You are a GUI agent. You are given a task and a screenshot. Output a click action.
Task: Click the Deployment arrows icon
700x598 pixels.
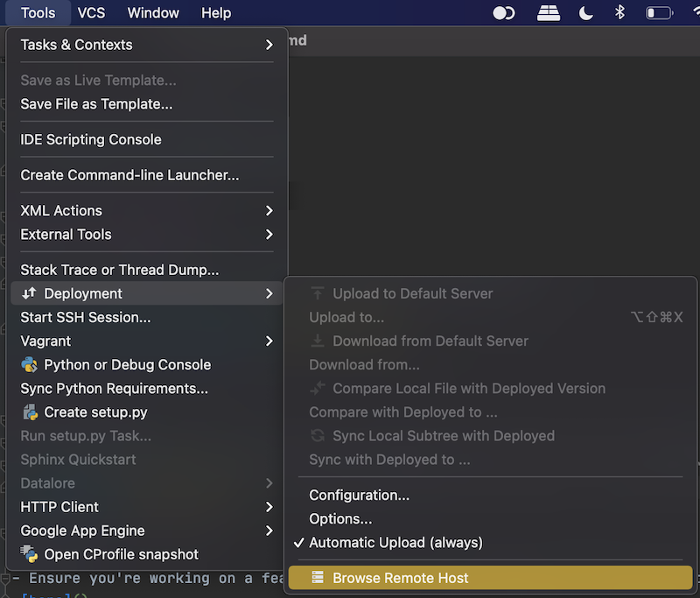click(x=29, y=293)
